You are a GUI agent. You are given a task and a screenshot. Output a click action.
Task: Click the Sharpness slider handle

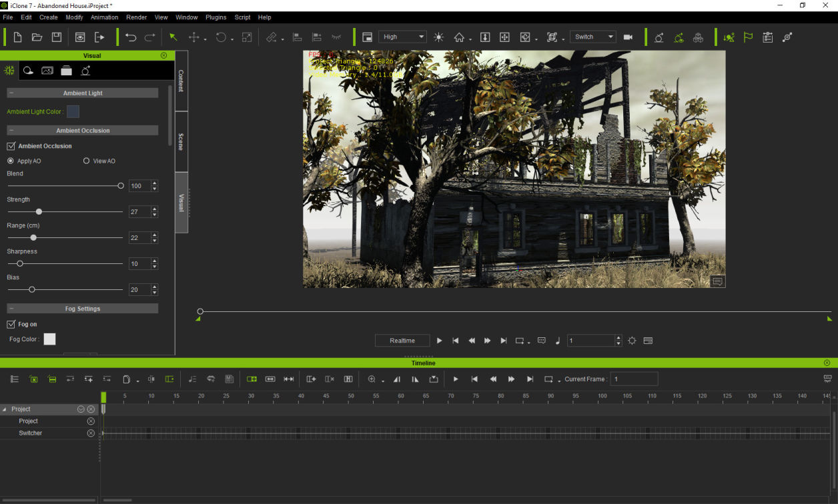(x=20, y=264)
